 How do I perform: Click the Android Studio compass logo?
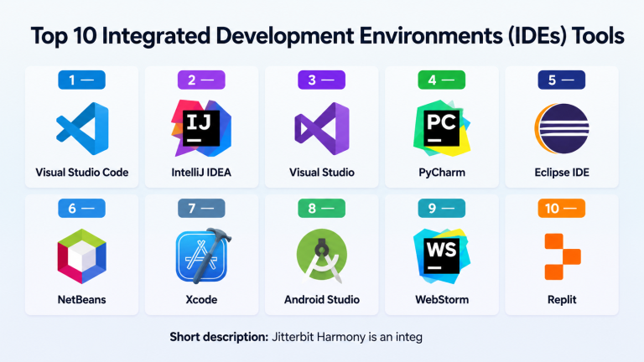[322, 256]
